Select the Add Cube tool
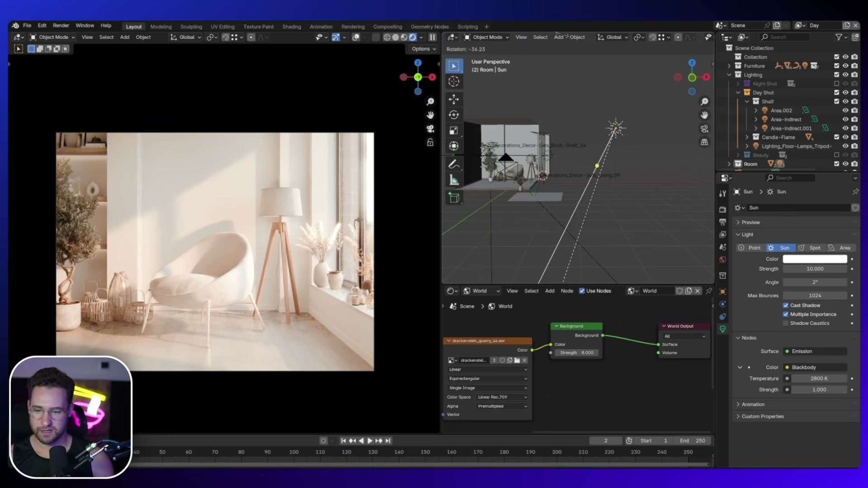 coord(454,197)
